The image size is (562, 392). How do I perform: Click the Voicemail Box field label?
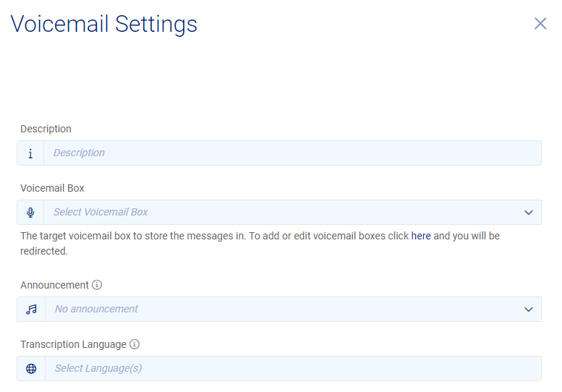point(52,188)
